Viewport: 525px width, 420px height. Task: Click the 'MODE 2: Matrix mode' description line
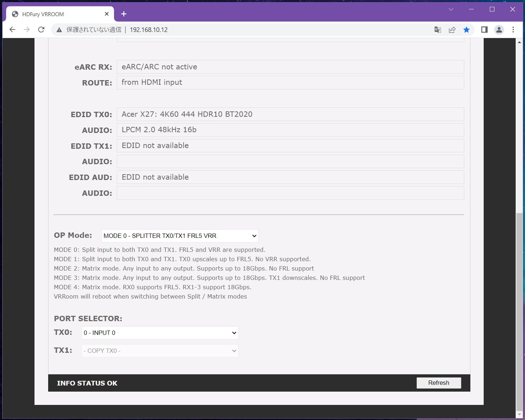tap(184, 268)
